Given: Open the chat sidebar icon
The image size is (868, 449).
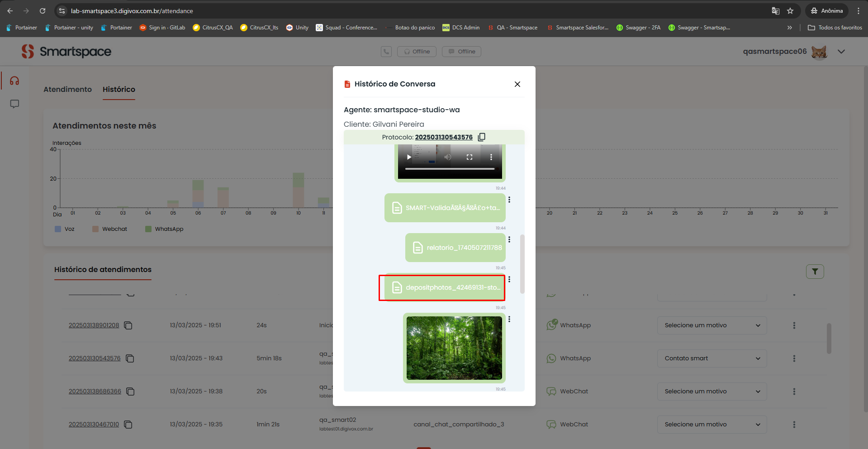Looking at the screenshot, I should click(x=14, y=104).
